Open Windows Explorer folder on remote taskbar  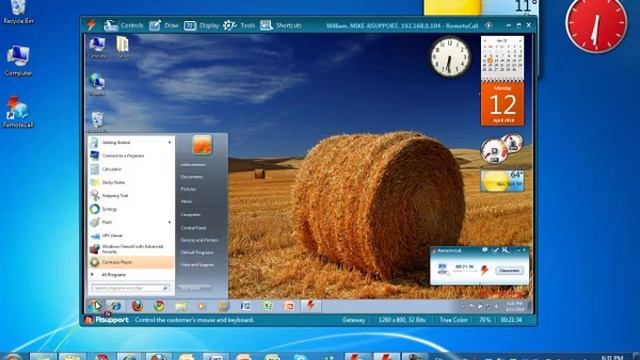click(x=181, y=306)
